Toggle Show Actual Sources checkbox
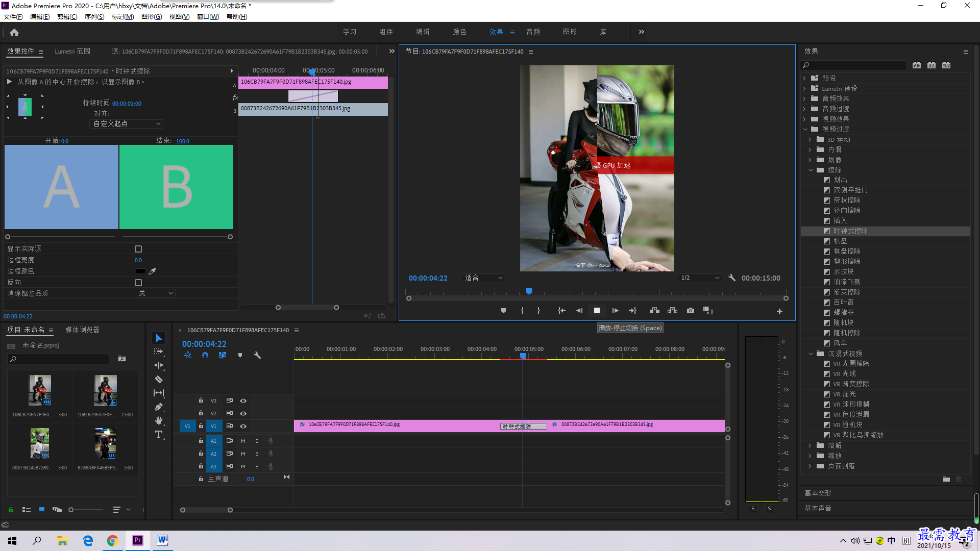 [138, 249]
